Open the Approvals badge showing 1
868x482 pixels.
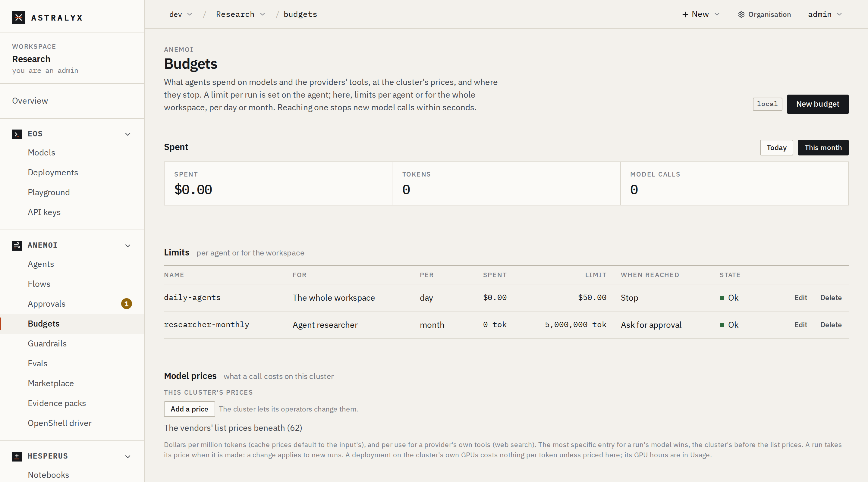(126, 304)
